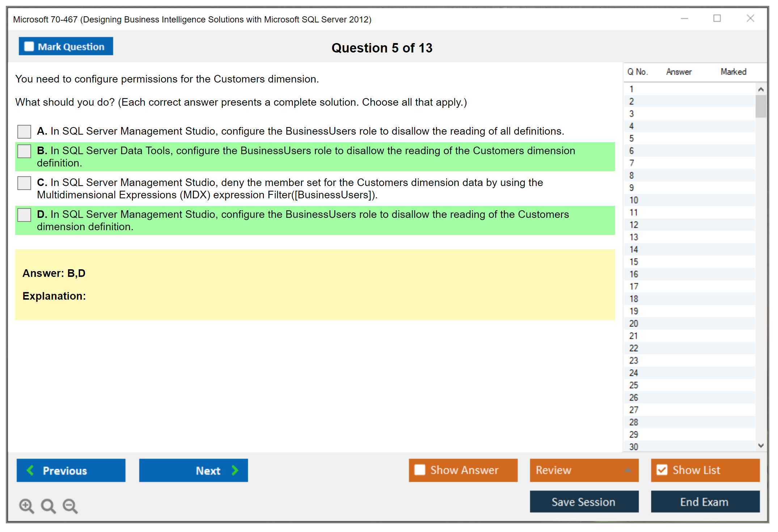
Task: Click the checkmark icon inside Show List button
Action: click(663, 470)
